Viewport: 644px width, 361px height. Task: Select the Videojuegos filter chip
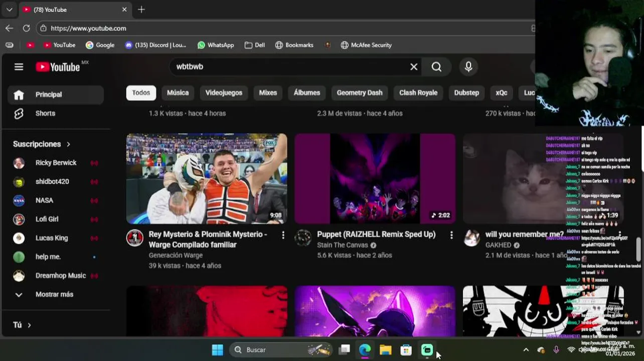[x=224, y=93]
